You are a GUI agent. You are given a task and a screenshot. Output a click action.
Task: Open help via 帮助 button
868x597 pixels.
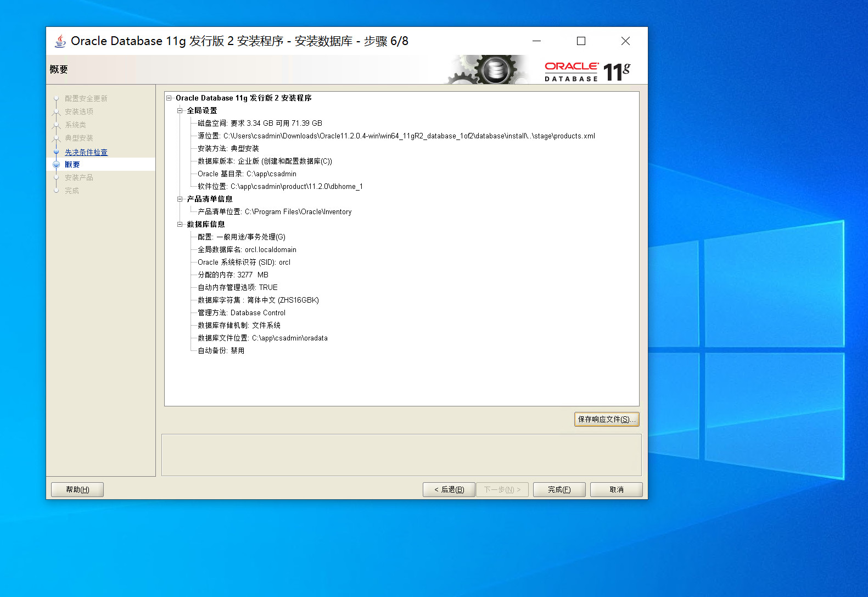click(77, 489)
